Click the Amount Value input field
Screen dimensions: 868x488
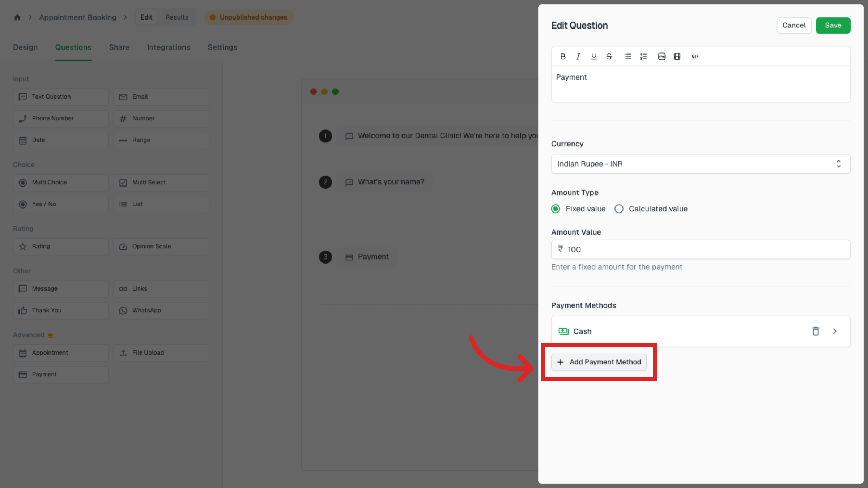coord(701,249)
